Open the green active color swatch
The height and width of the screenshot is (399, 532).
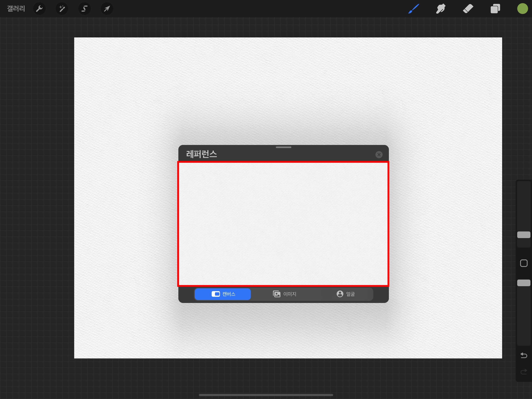pos(522,9)
